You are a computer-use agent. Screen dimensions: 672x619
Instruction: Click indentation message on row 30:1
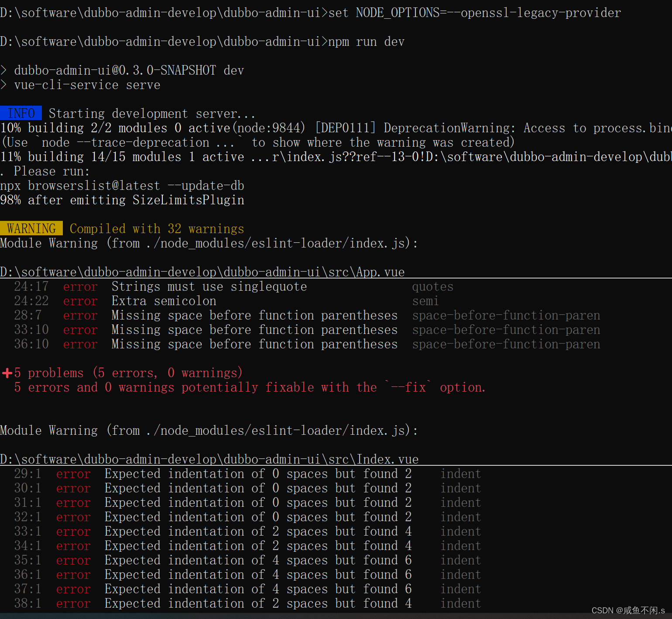coord(258,488)
